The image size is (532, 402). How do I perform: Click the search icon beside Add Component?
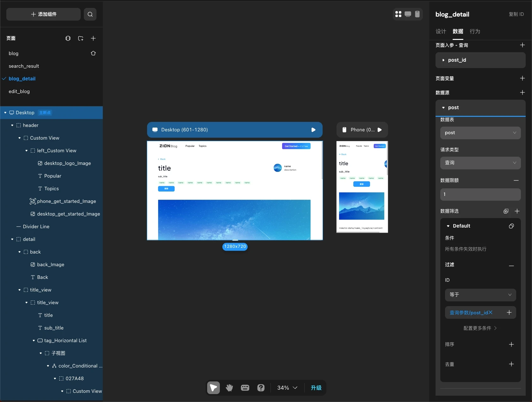click(x=90, y=14)
